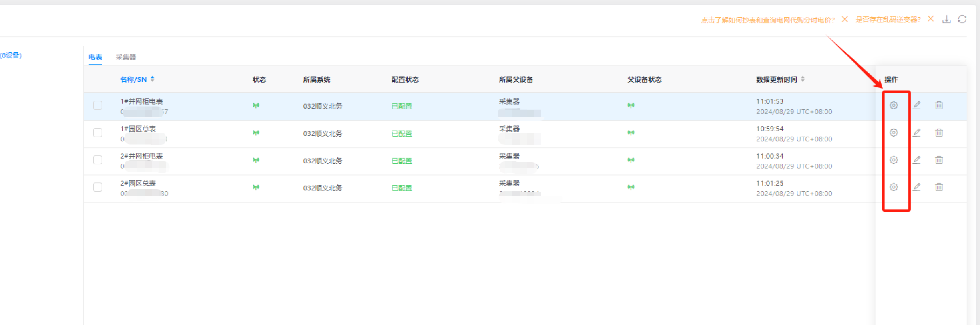
Task: Select the 2#园区总表 checkbox
Action: tap(98, 187)
